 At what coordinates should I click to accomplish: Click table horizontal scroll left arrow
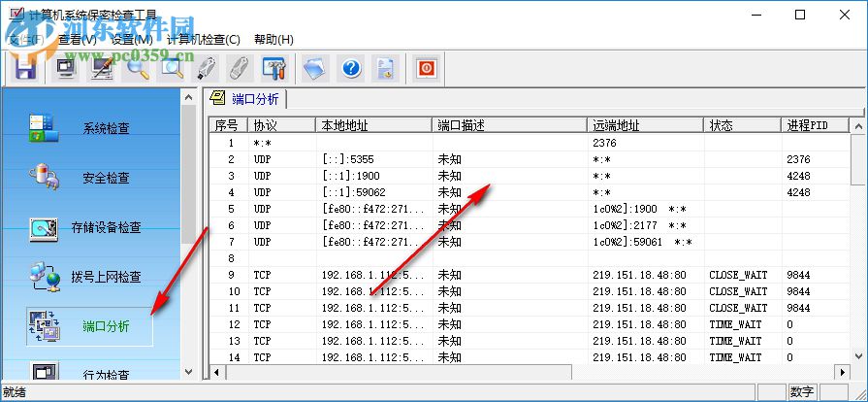217,372
